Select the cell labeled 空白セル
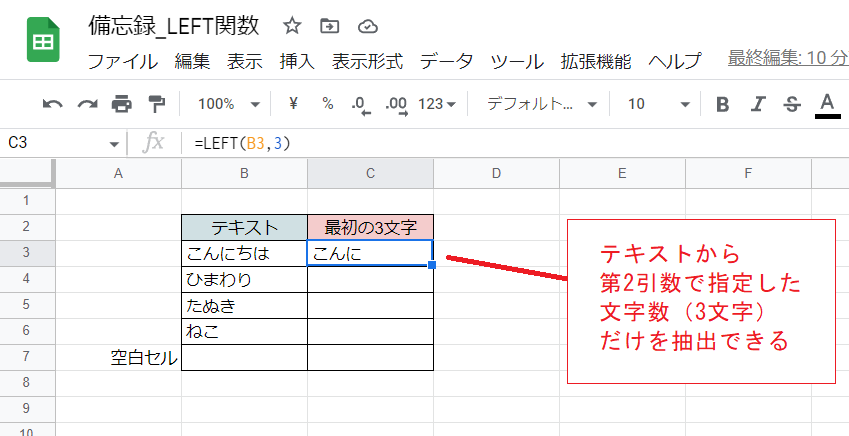This screenshot has width=849, height=436. tap(118, 357)
